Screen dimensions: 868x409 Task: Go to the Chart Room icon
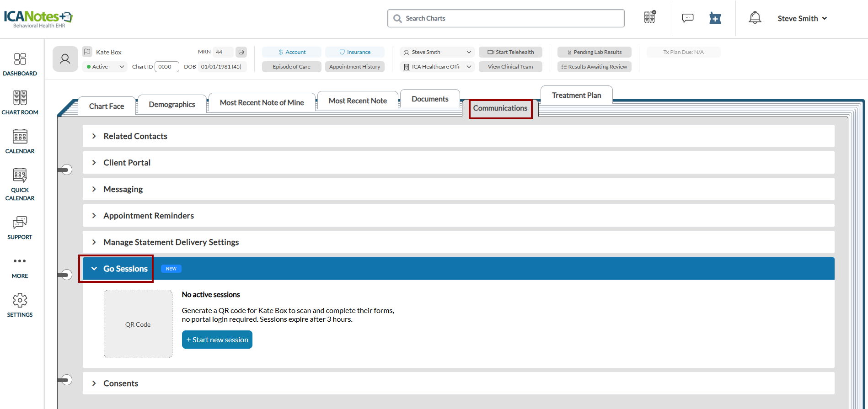[x=20, y=97]
